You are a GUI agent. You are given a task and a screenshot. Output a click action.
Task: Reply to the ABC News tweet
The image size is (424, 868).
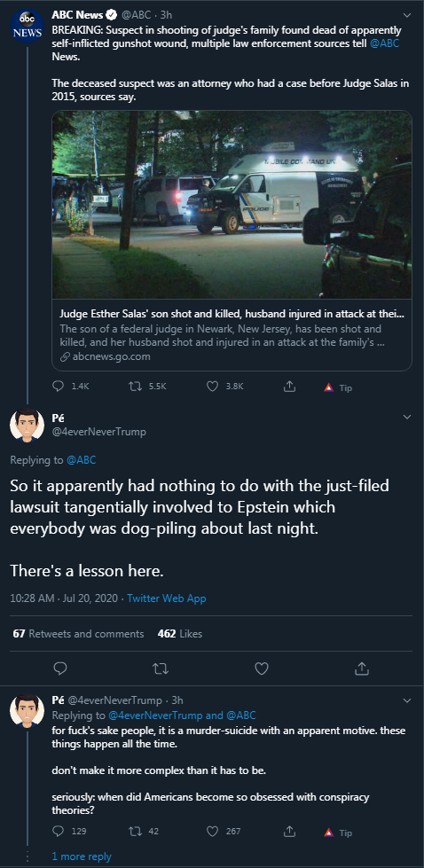click(59, 387)
